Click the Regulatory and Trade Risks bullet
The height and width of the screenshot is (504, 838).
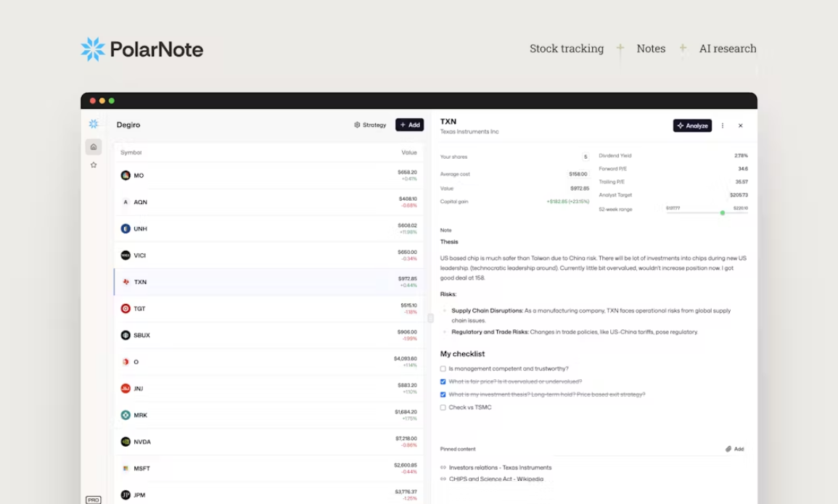tap(575, 332)
